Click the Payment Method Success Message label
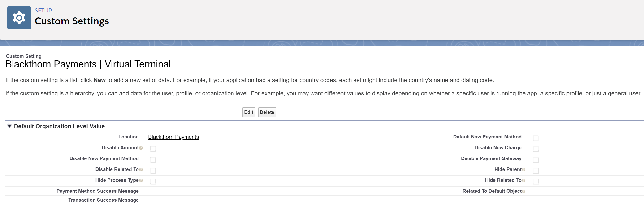 pyautogui.click(x=98, y=191)
